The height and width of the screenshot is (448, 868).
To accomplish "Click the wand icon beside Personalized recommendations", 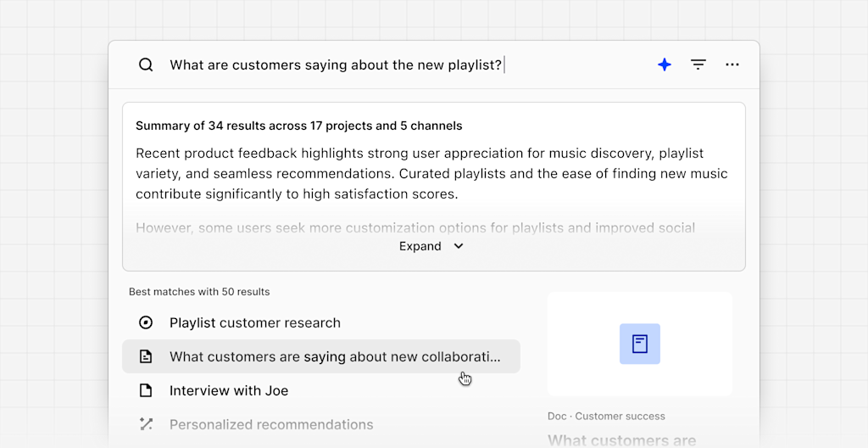I will click(x=146, y=424).
